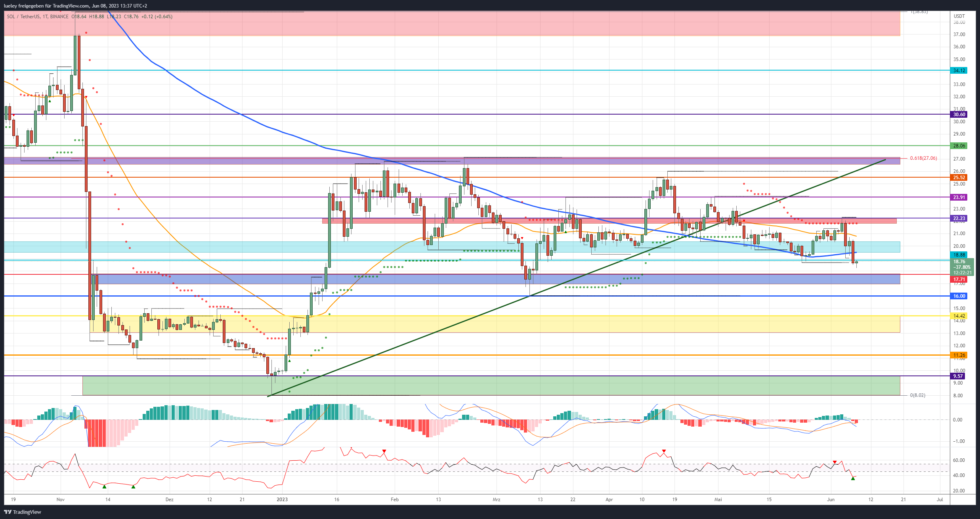This screenshot has width=980, height=519.
Task: Click the 0.618(27.06) Fibonacci level label
Action: click(923, 158)
